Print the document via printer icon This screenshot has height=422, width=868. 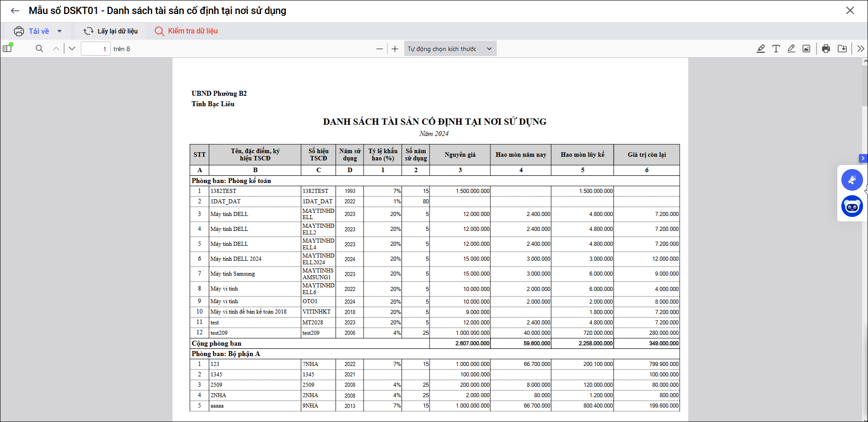826,49
